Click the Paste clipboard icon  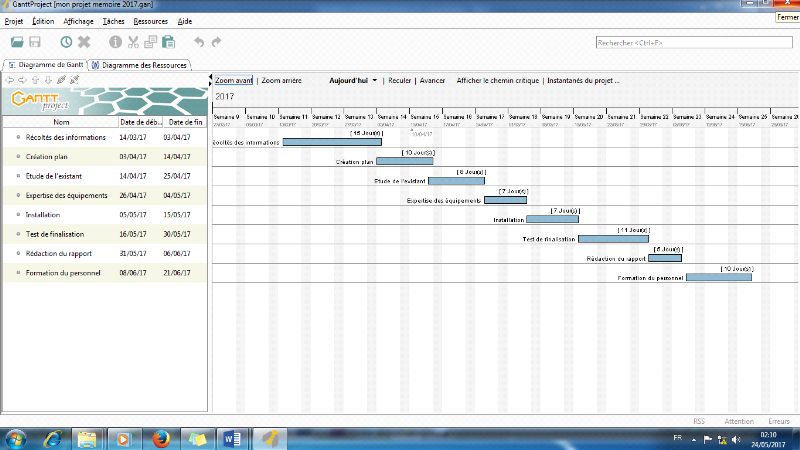click(168, 42)
